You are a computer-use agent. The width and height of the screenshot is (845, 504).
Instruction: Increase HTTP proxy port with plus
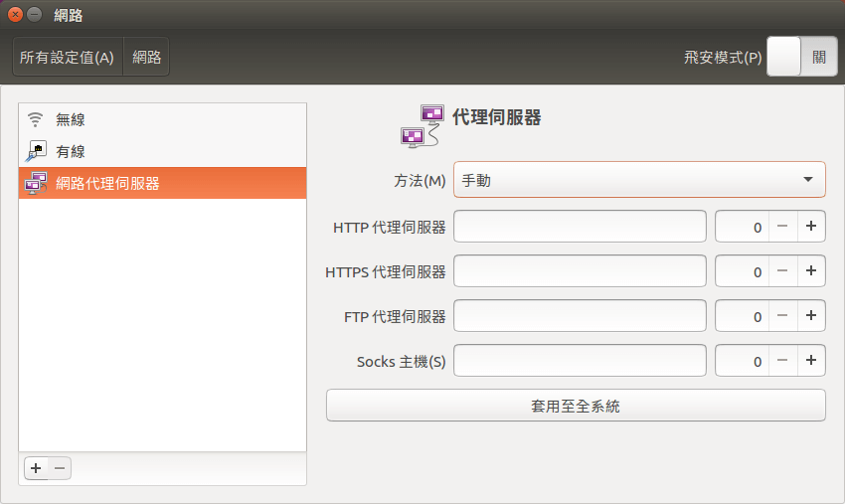coord(811,227)
